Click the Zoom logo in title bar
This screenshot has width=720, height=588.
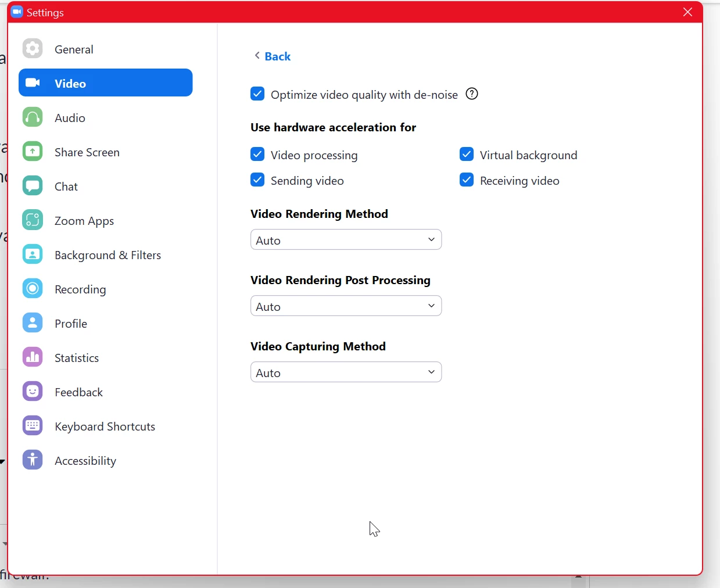tap(17, 12)
